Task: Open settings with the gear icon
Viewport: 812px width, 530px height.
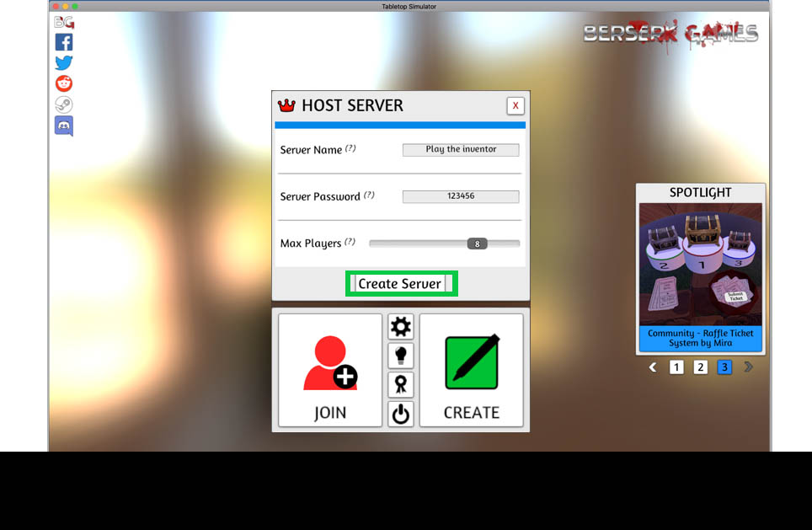Action: tap(401, 326)
